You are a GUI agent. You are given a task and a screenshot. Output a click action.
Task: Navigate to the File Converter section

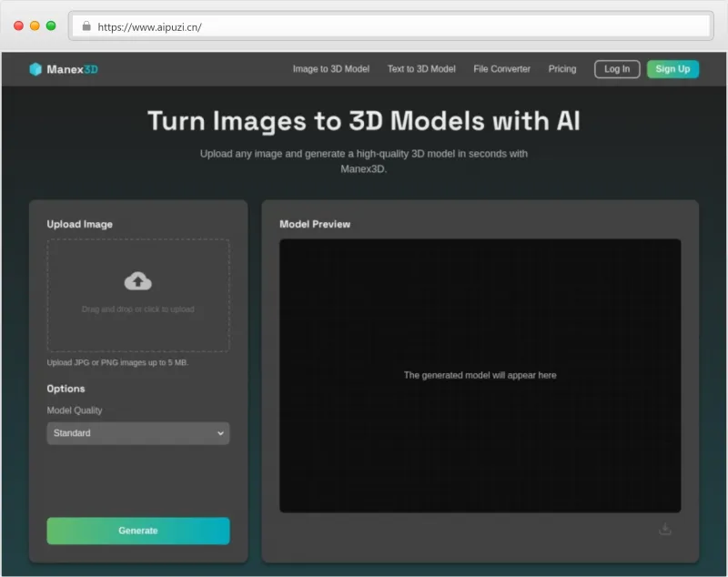point(500,68)
